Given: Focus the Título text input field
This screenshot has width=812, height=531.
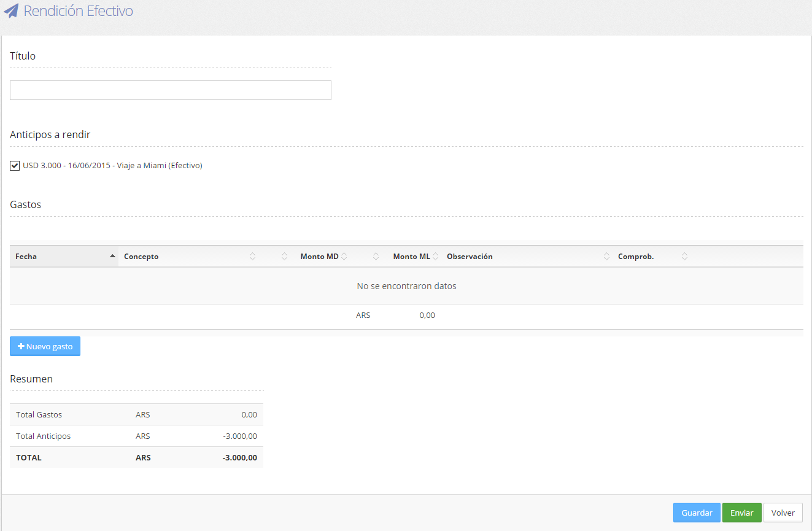Looking at the screenshot, I should 171,90.
